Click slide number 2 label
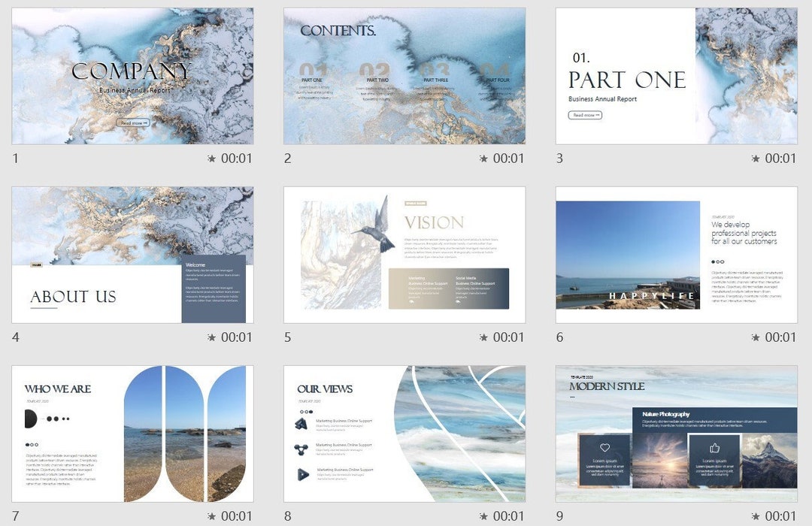This screenshot has width=812, height=526. 287,159
